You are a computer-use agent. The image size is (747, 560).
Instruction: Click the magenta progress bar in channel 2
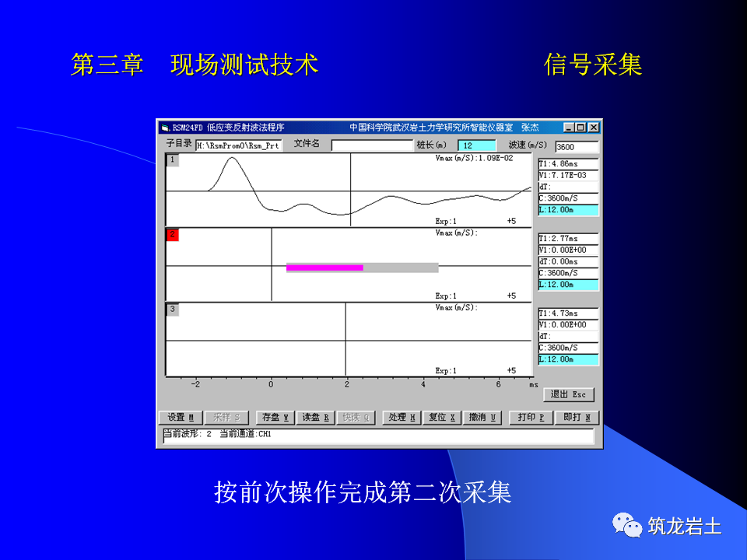tap(324, 268)
